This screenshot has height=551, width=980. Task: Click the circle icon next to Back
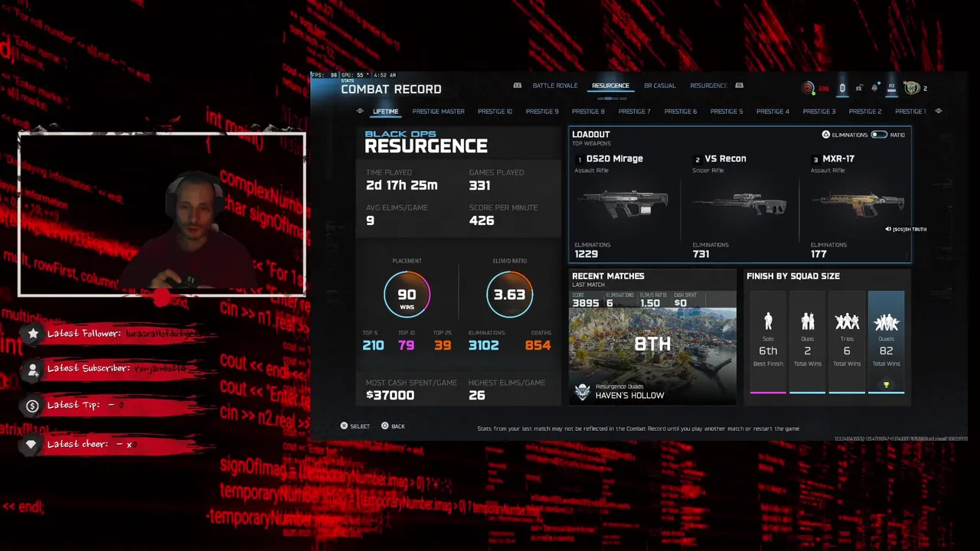[385, 426]
